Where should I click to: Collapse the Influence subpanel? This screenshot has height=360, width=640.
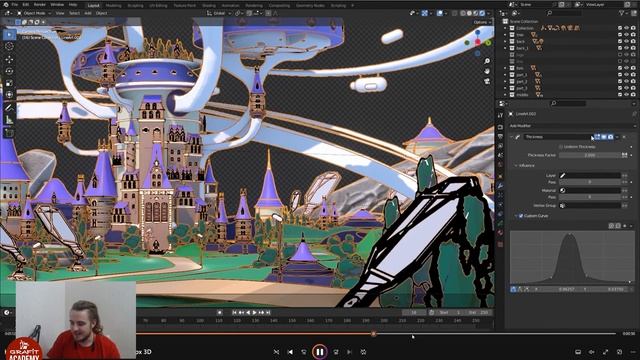point(516,165)
